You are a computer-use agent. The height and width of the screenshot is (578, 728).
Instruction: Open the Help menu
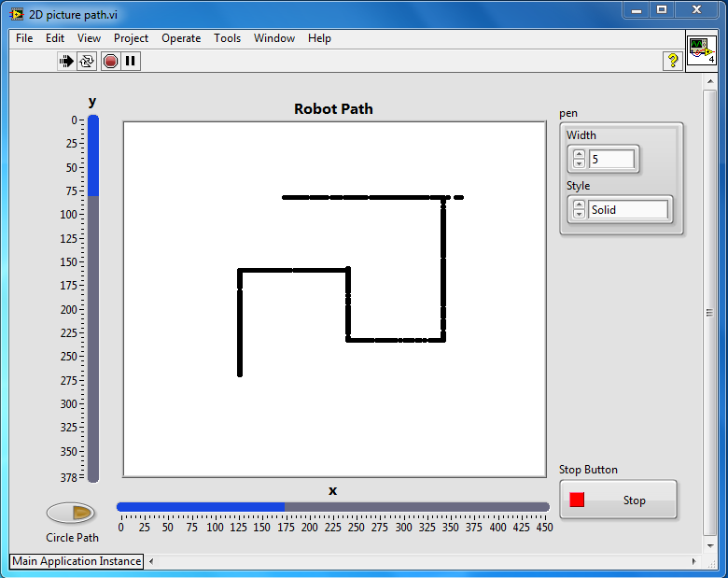tap(319, 38)
